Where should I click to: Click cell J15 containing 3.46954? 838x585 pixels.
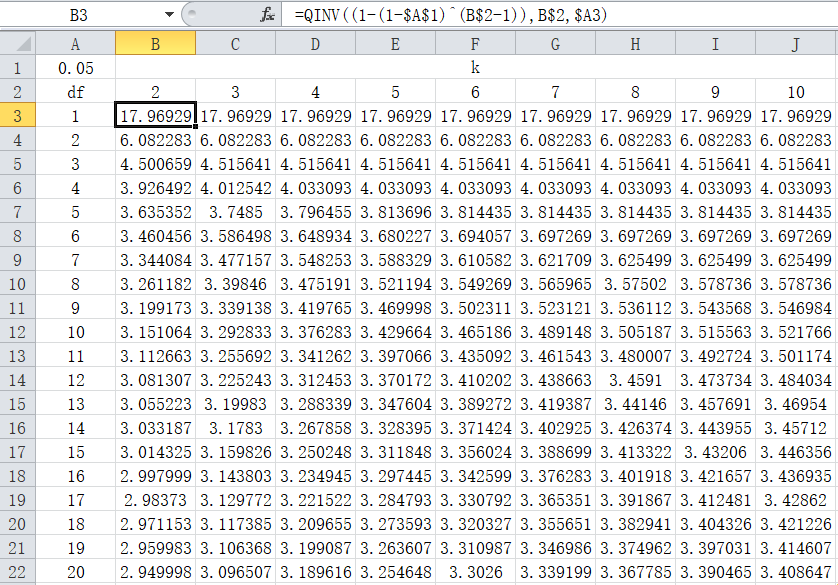tap(796, 404)
